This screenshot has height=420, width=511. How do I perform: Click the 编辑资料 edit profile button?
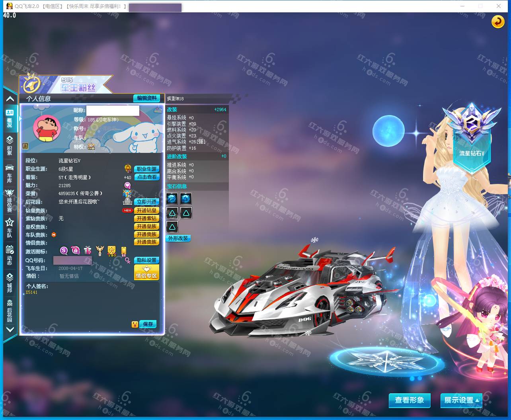click(x=147, y=98)
